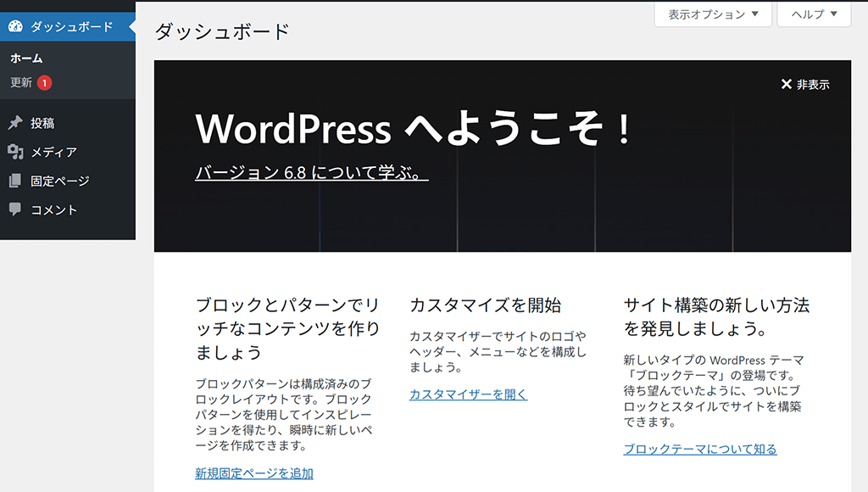Viewport: 868px width, 492px height.
Task: Go to the メディア text label in sidebar
Action: (53, 152)
